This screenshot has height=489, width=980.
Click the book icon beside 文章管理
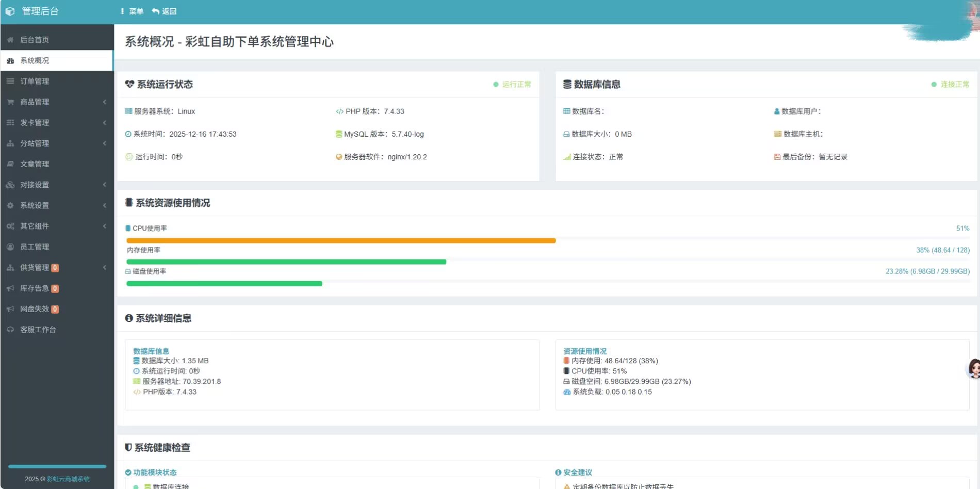(x=10, y=164)
